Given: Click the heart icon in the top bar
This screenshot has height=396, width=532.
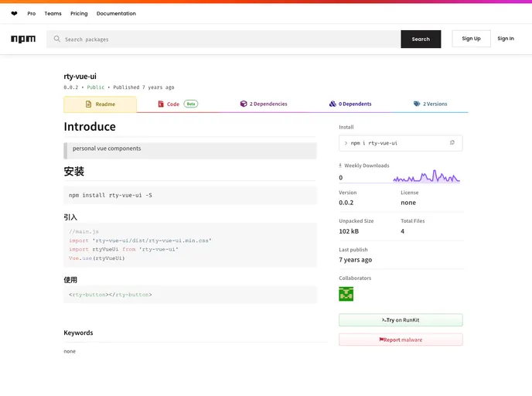Looking at the screenshot, I should [14, 14].
